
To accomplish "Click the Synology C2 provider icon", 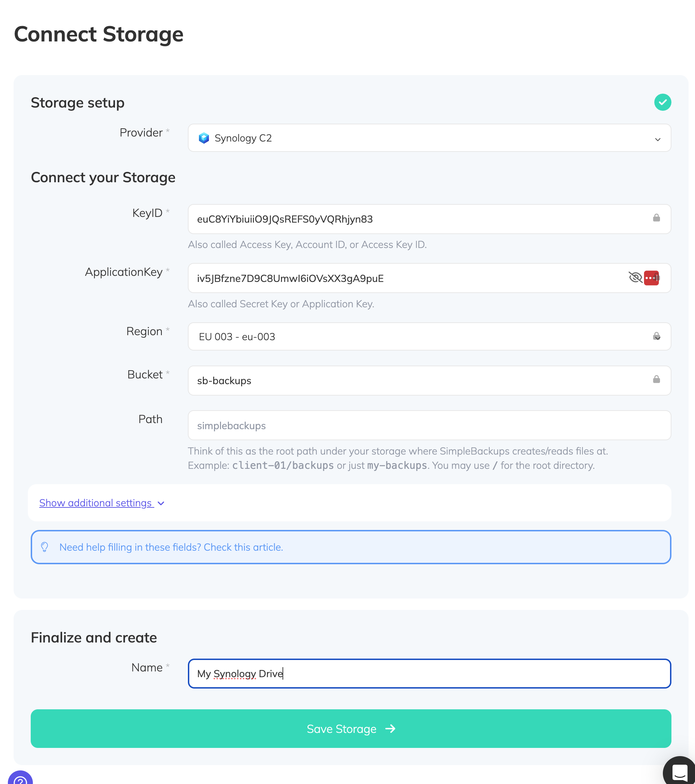I will [204, 138].
